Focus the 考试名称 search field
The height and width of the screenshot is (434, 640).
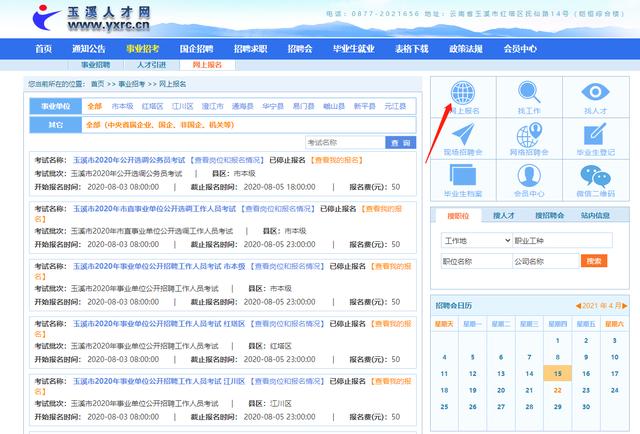click(345, 142)
